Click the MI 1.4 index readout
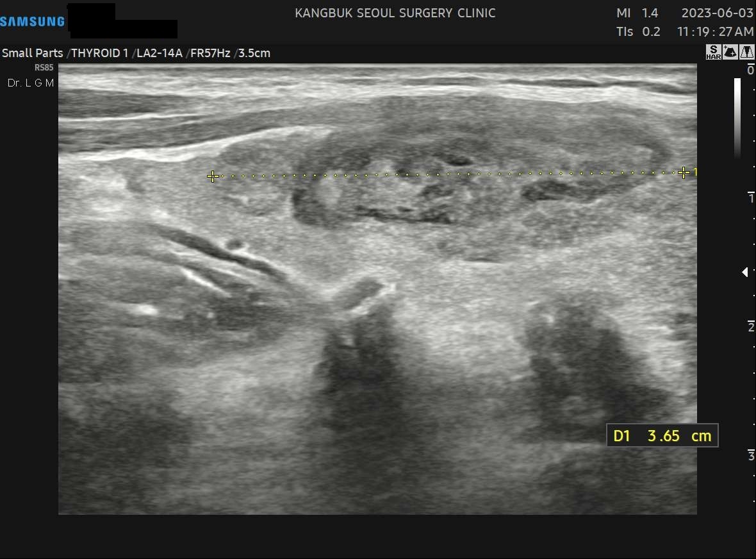The height and width of the screenshot is (559, 756). [x=637, y=13]
